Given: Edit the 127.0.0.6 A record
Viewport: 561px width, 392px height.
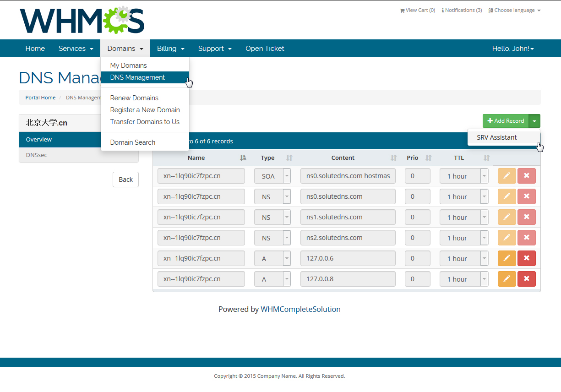Looking at the screenshot, I should (x=507, y=258).
